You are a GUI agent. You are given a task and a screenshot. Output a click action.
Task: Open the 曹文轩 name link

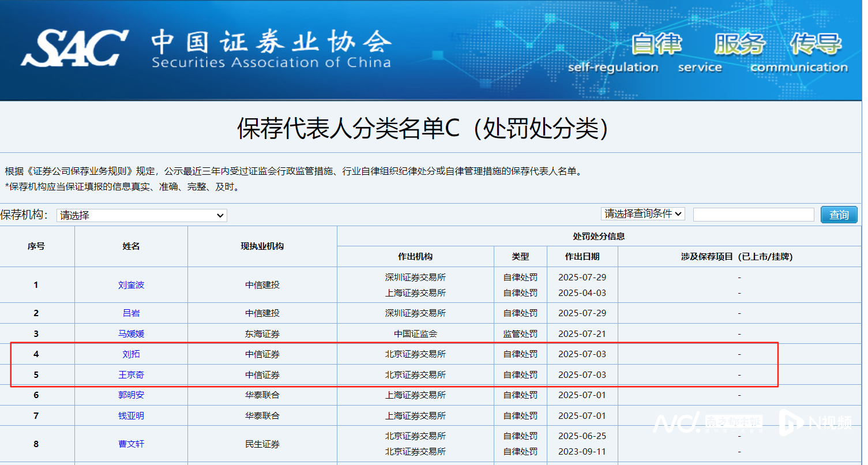131,444
